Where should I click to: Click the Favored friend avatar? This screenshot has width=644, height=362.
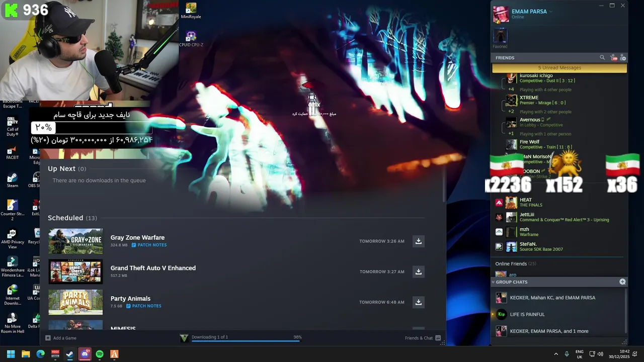click(500, 35)
